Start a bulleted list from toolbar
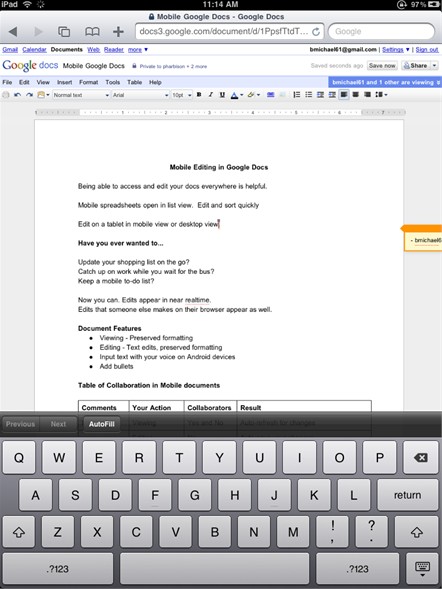Screen dimensions: 442x589 [308, 95]
